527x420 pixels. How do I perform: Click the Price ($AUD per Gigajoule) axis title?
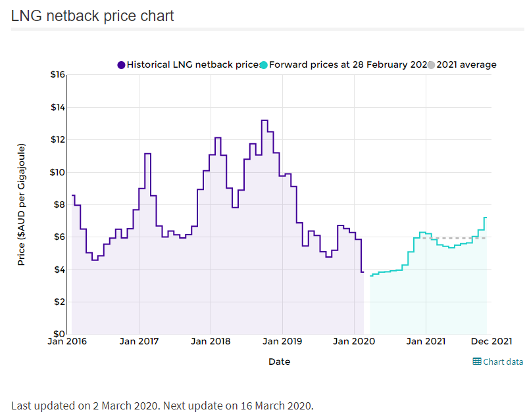pyautogui.click(x=21, y=204)
